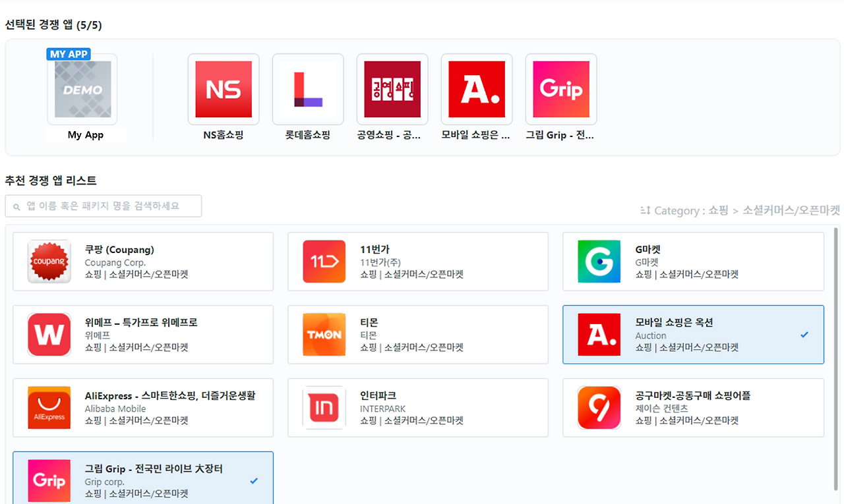Uncheck the 그립 Grip card checkmark
Image resolution: width=844 pixels, height=504 pixels.
(x=254, y=481)
